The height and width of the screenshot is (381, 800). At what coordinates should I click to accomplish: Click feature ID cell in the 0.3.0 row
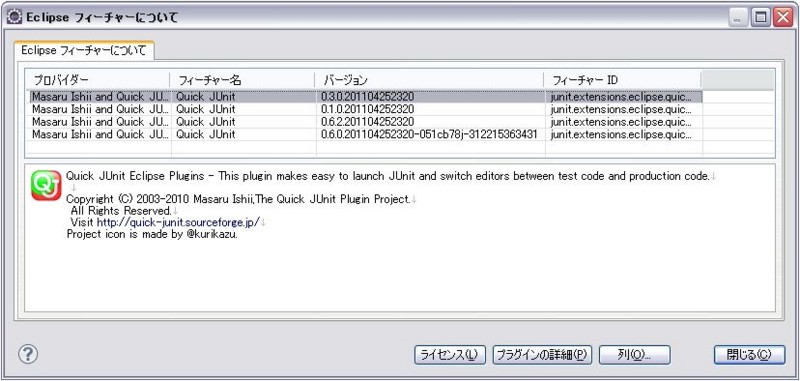[621, 96]
